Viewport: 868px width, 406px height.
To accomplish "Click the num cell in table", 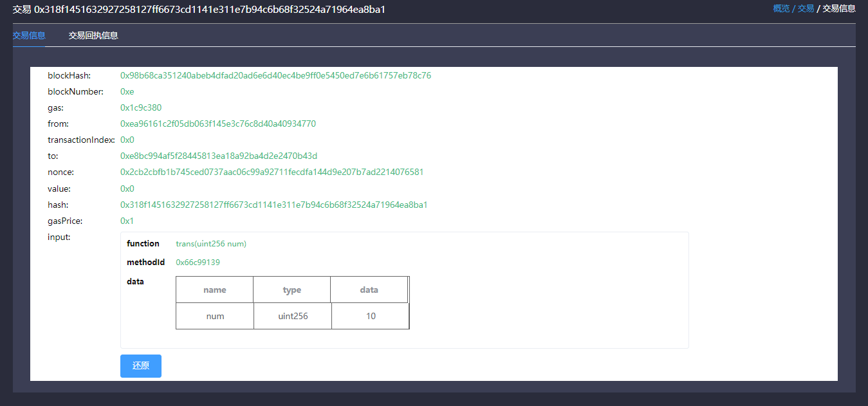I will click(x=215, y=316).
